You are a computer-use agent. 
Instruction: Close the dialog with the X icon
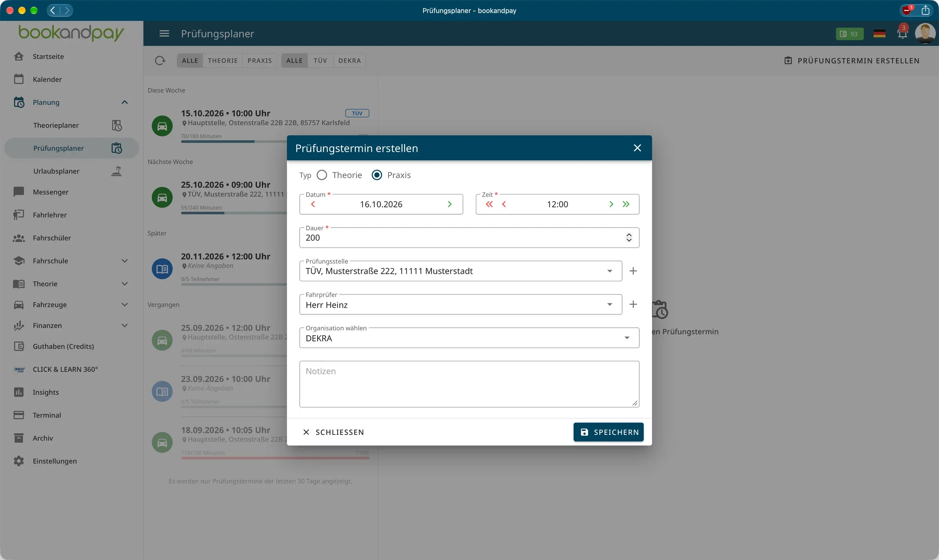pyautogui.click(x=637, y=148)
